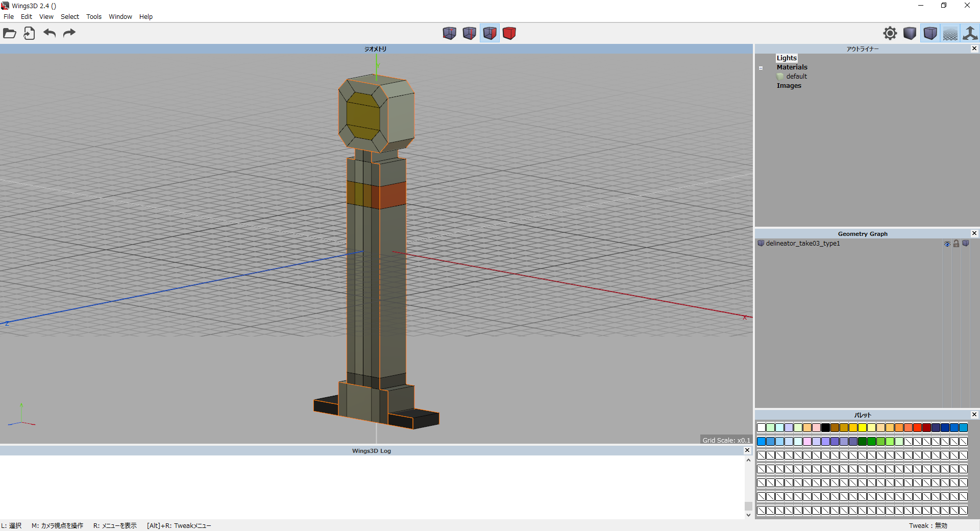Switch to vertex selection mode cube

click(x=450, y=33)
